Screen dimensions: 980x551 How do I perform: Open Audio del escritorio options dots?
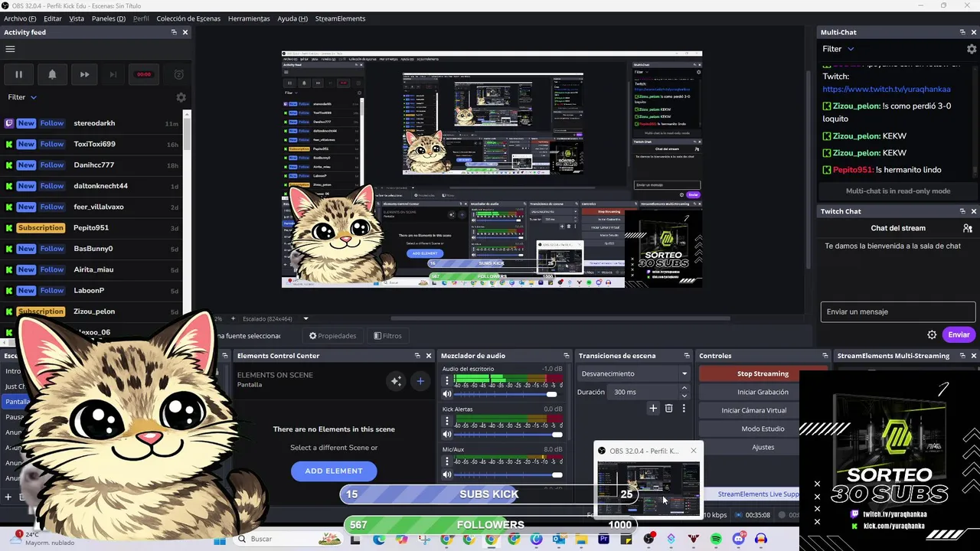[x=447, y=380]
